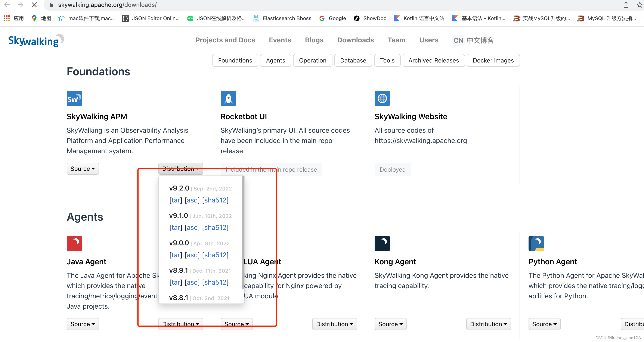Open the 基本语法 - Kotlin bookmark

pos(479,18)
